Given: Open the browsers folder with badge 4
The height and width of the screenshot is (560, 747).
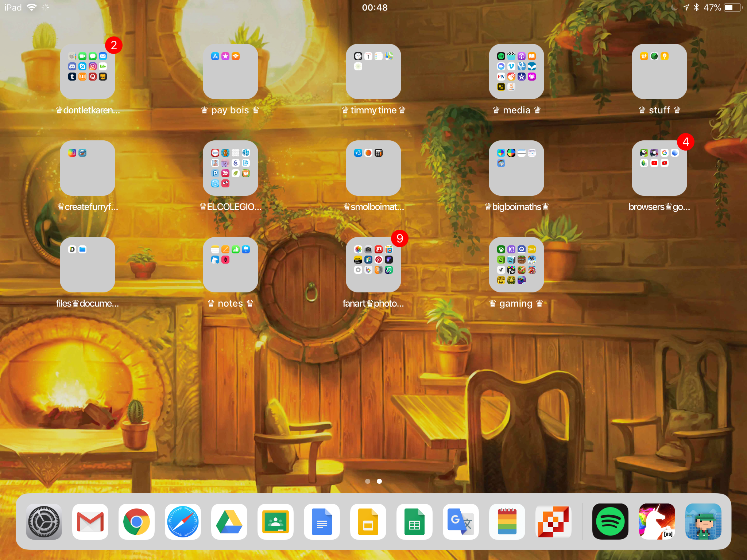Looking at the screenshot, I should (x=659, y=168).
